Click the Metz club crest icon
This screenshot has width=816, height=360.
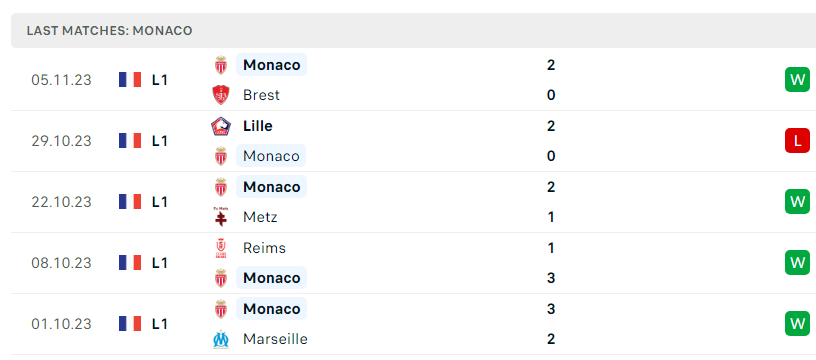221,217
